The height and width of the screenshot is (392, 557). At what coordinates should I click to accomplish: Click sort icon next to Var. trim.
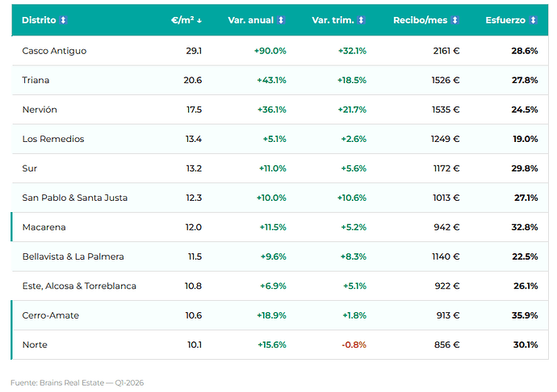(362, 20)
